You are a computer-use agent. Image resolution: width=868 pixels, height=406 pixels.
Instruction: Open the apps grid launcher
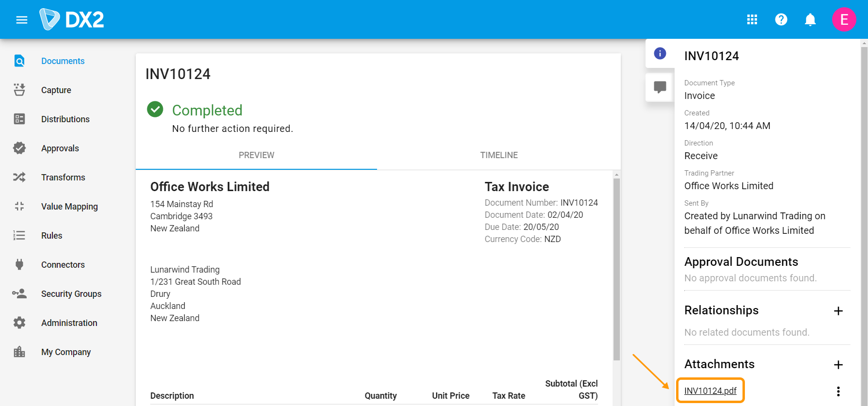pyautogui.click(x=752, y=19)
